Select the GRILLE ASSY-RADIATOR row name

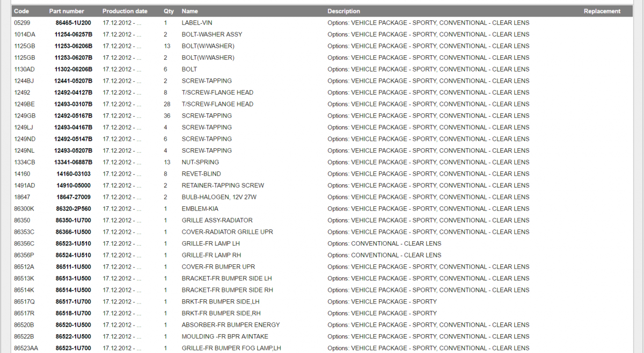(x=217, y=220)
